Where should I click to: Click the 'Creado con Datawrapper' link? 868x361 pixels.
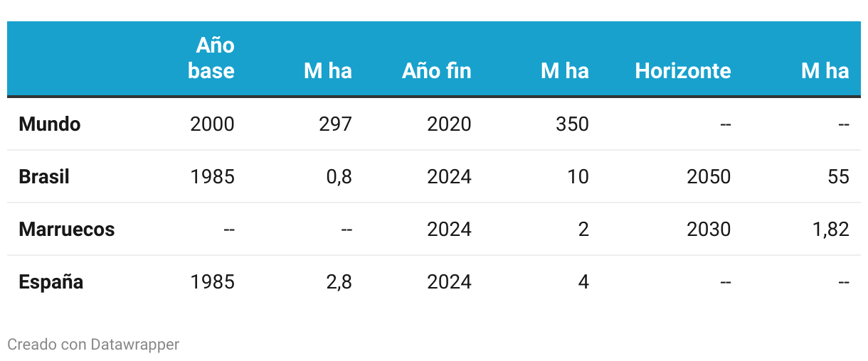pos(93,345)
